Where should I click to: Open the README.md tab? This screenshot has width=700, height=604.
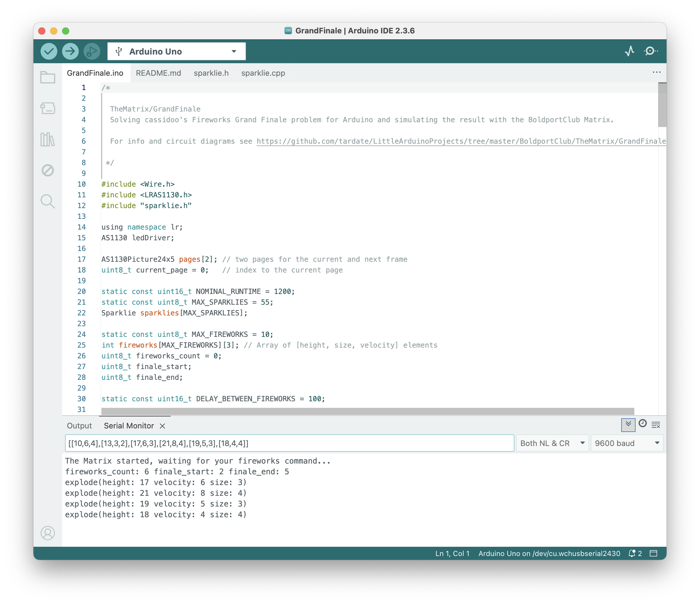[x=158, y=73]
